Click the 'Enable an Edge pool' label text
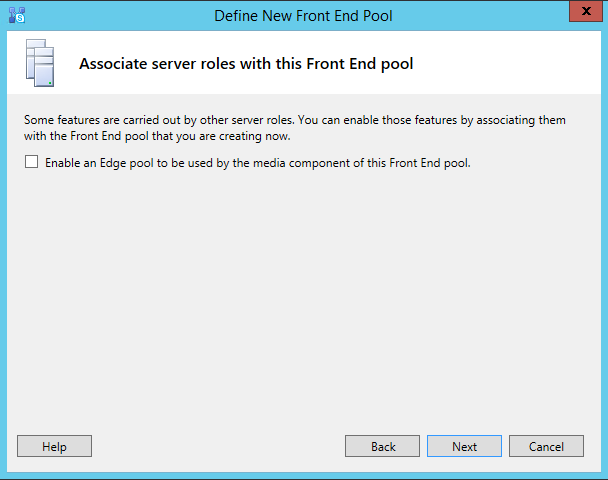Screen dimensions: 608x480 (x=257, y=163)
